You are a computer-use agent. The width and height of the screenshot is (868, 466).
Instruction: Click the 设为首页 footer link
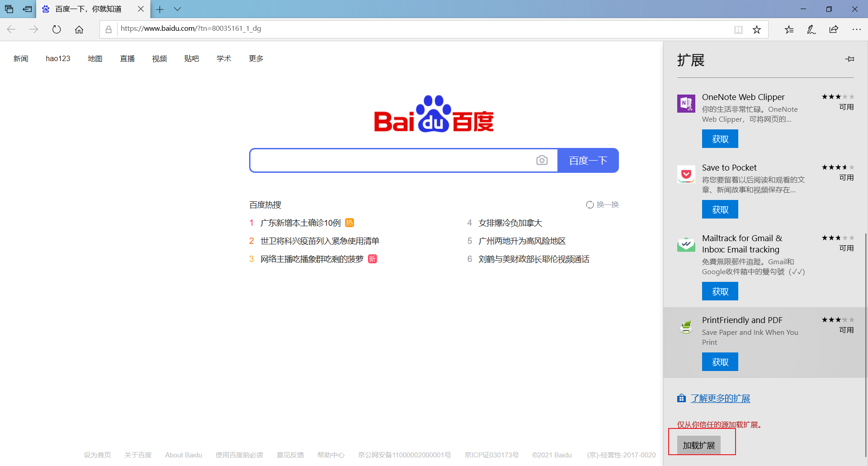point(97,455)
